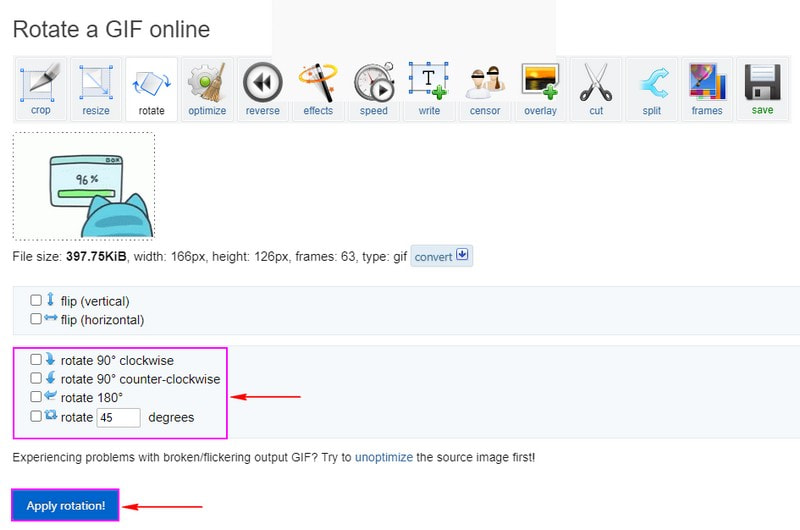Image resolution: width=800 pixels, height=530 pixels.
Task: Open the reverse GIF tool
Action: click(x=263, y=88)
